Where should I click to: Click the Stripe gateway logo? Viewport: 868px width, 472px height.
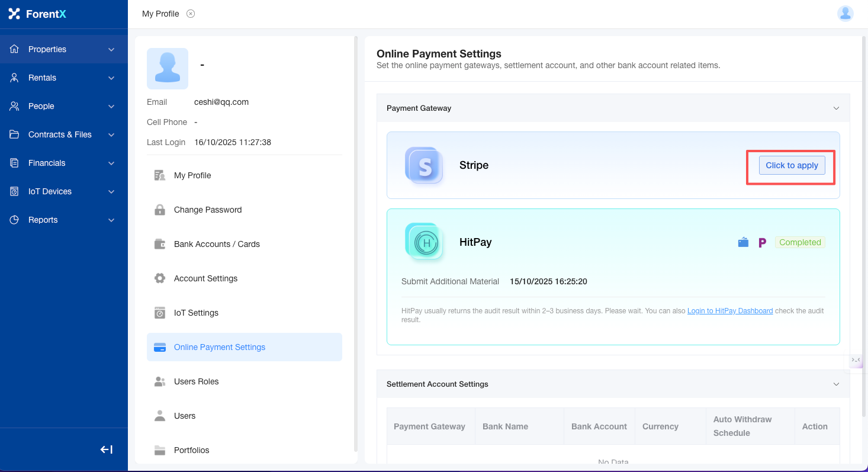coord(424,165)
